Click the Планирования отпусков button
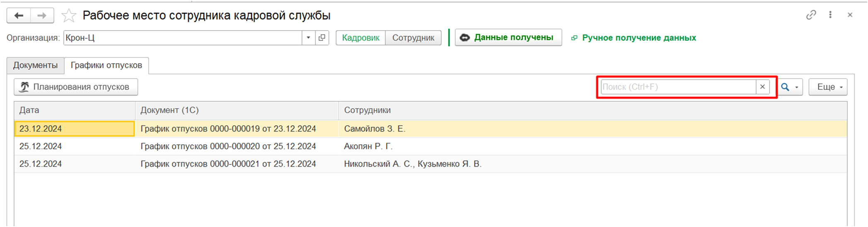This screenshot has width=868, height=227. pos(76,87)
